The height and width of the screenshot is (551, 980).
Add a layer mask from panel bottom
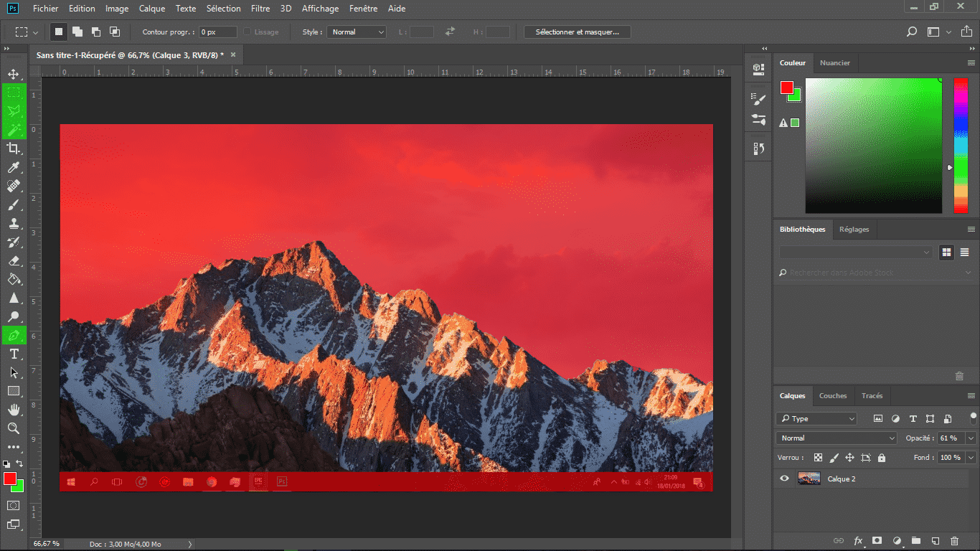(877, 540)
